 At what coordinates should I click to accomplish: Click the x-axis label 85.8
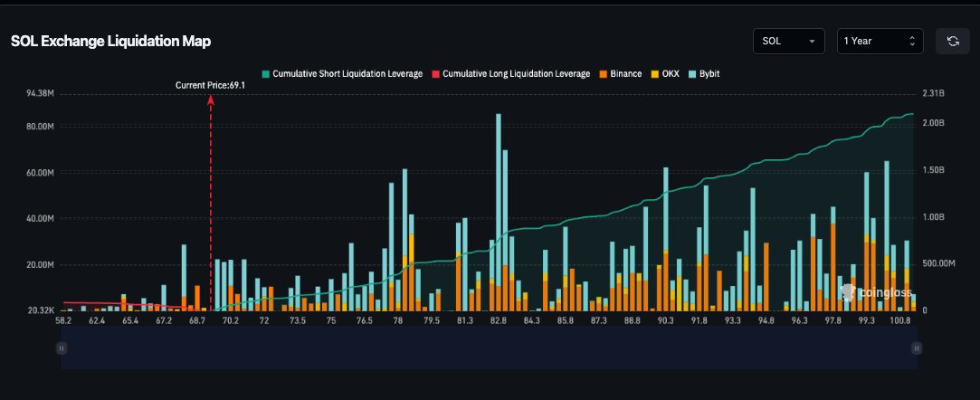pos(566,320)
